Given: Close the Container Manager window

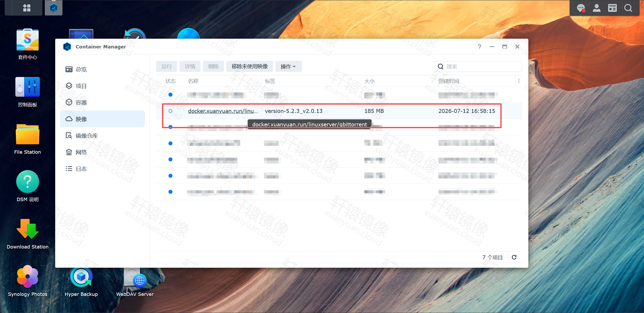Looking at the screenshot, I should pos(517,47).
